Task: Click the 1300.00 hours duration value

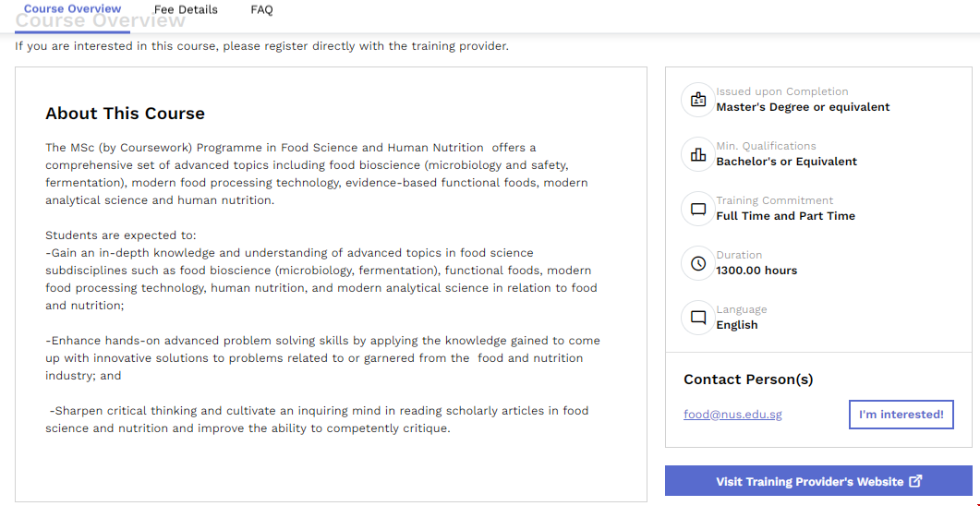Action: (756, 271)
